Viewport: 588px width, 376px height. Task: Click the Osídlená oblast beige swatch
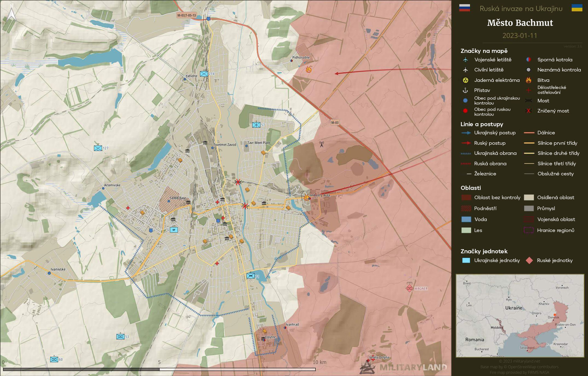pos(529,198)
